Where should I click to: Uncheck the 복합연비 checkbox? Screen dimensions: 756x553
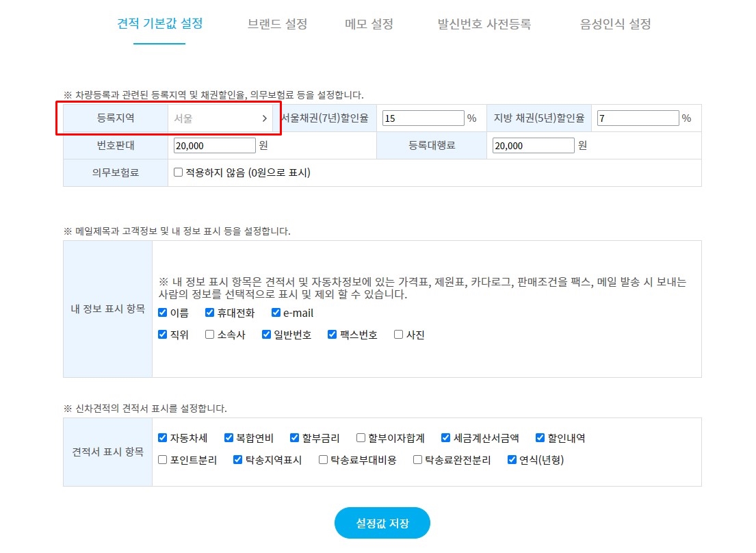(x=229, y=437)
